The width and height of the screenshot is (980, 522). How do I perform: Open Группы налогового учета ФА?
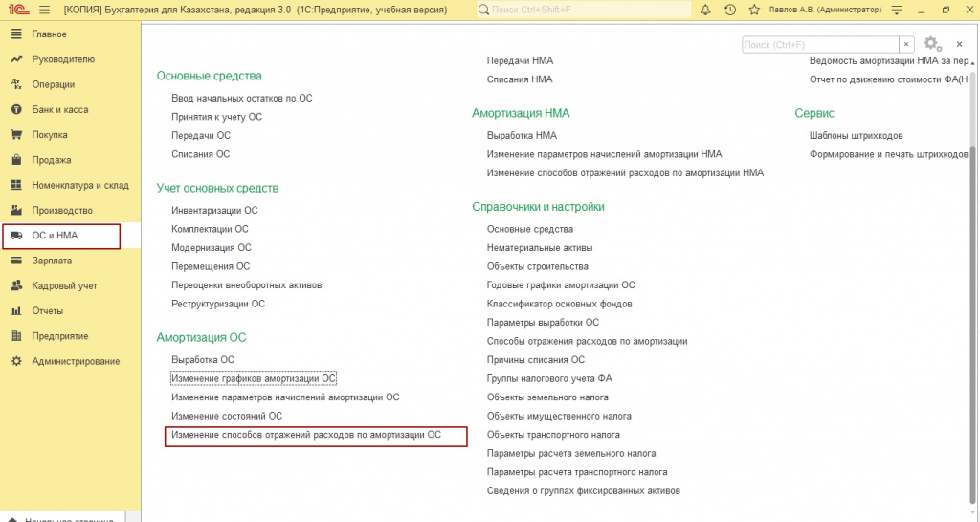[x=549, y=379]
